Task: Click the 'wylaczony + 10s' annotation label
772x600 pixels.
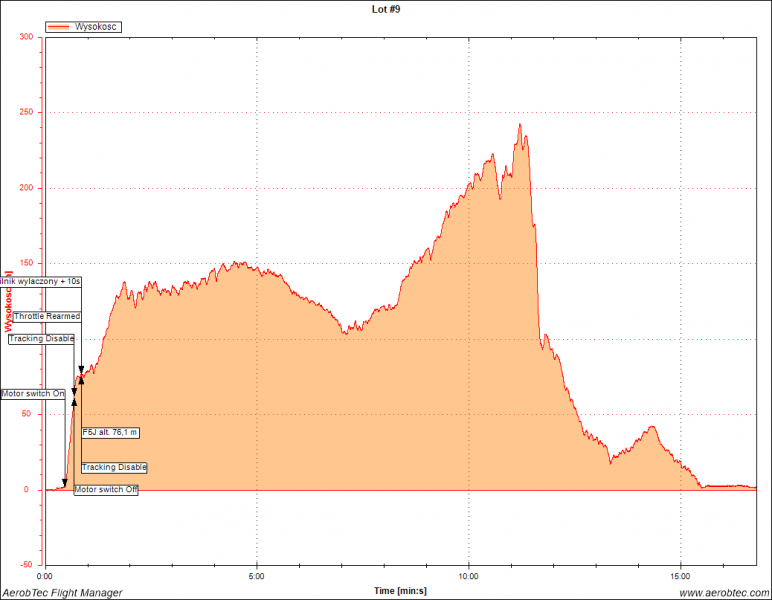Action: tap(41, 282)
